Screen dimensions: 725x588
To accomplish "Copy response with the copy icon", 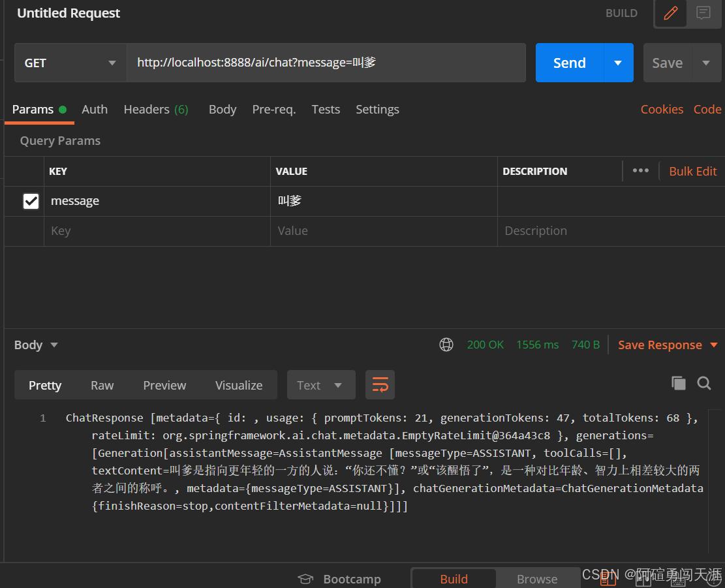I will (x=679, y=384).
